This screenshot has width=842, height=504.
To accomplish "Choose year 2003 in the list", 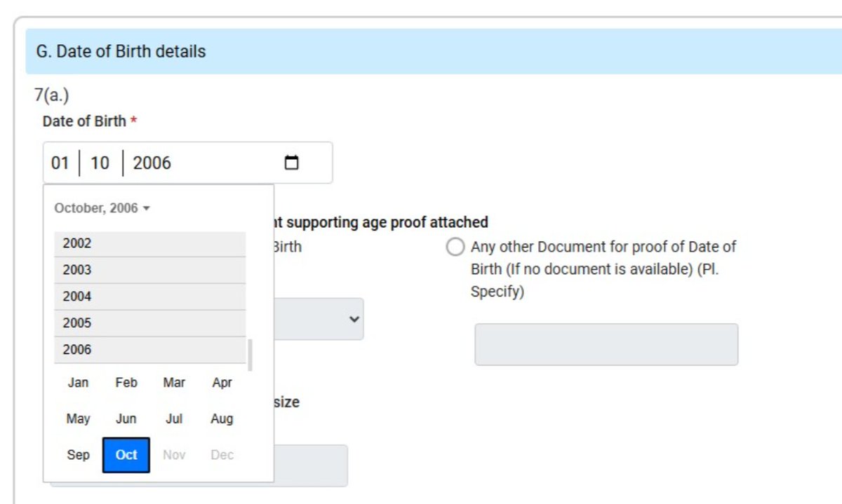I will (x=150, y=270).
